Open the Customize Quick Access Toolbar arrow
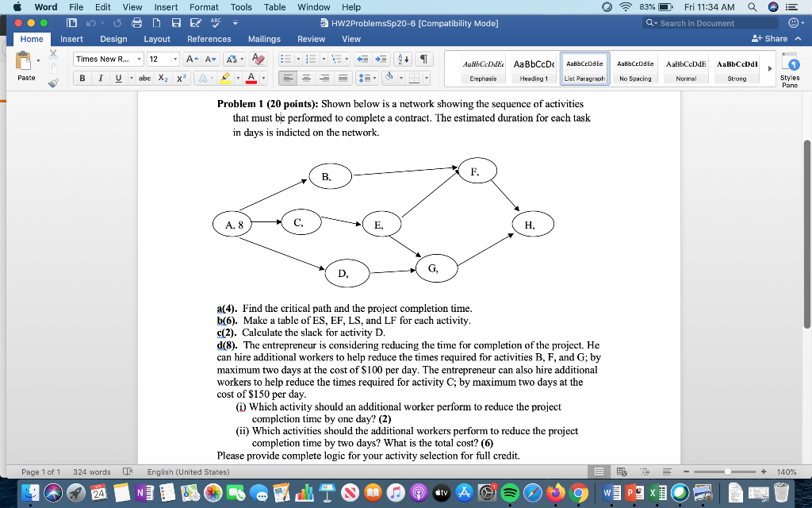This screenshot has height=508, width=812. [235, 23]
